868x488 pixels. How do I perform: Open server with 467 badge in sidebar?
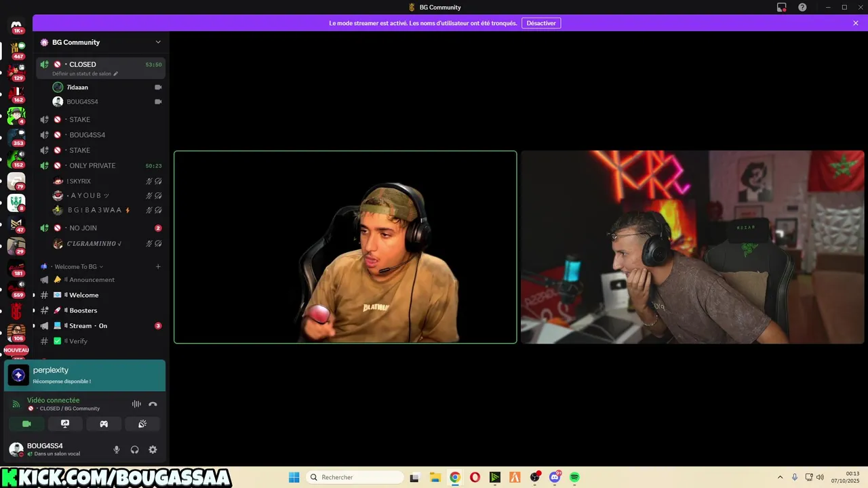16,49
